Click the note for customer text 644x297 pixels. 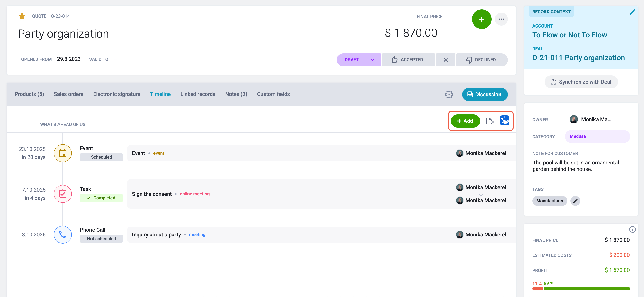tap(576, 166)
